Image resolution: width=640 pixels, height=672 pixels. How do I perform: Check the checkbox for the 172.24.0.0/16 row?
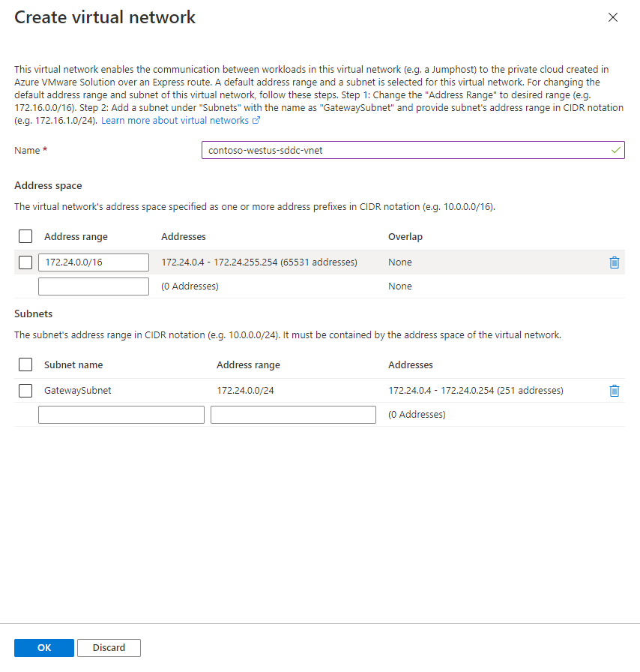pos(25,262)
